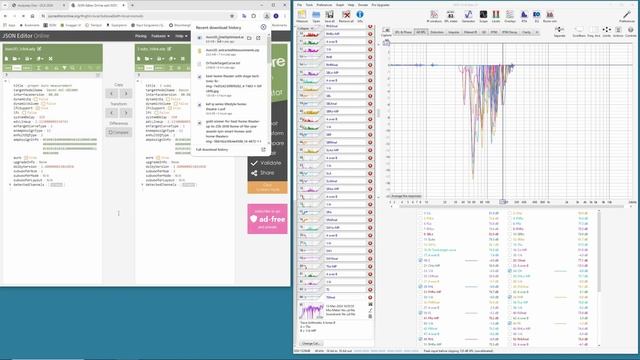Open the Help dropdown in JSON Editor header
This screenshot has width=640, height=360.
click(181, 36)
